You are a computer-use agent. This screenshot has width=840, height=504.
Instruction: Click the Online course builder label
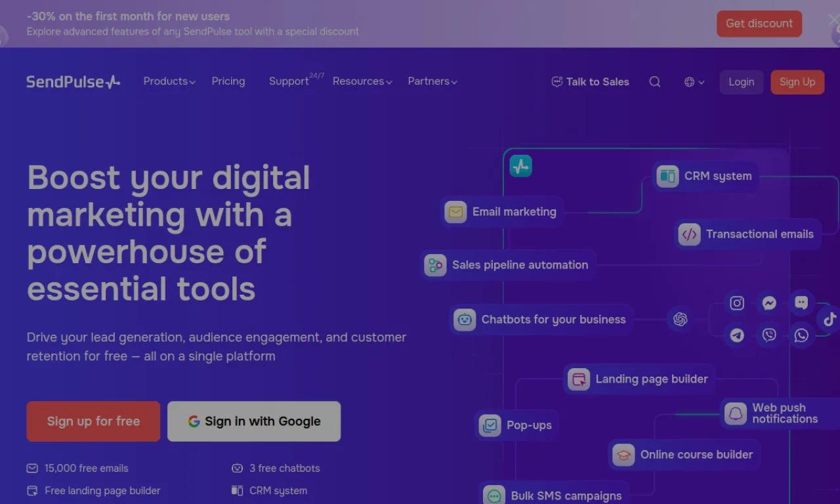(x=696, y=455)
